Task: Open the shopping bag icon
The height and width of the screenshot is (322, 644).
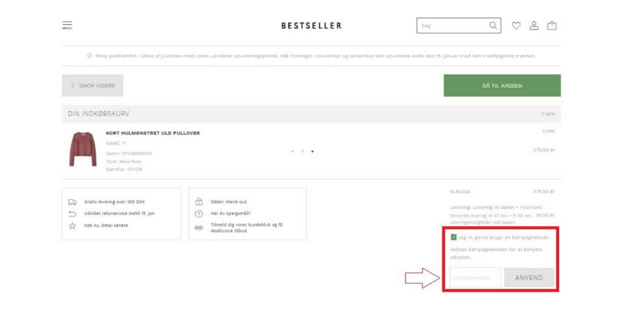Action: (552, 26)
